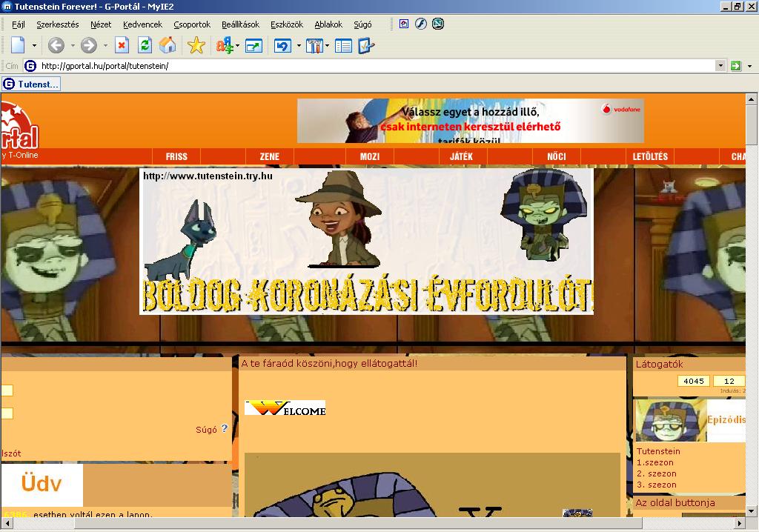Click the visitor counter value 4045
This screenshot has height=532, width=759.
[694, 381]
